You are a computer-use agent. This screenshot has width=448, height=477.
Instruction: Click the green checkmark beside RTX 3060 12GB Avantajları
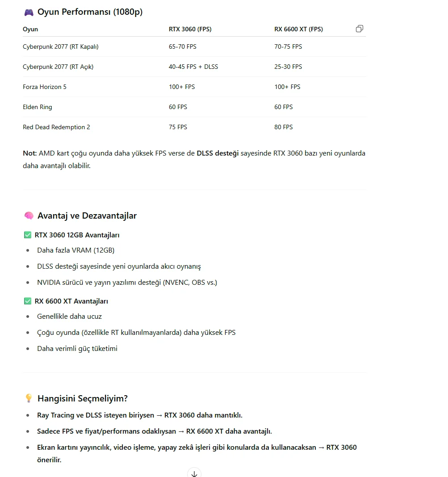click(28, 235)
